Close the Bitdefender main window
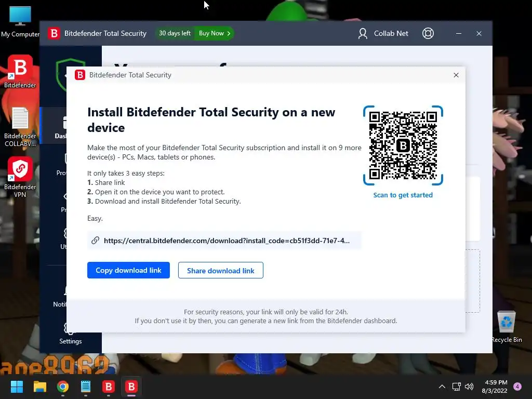 point(478,34)
